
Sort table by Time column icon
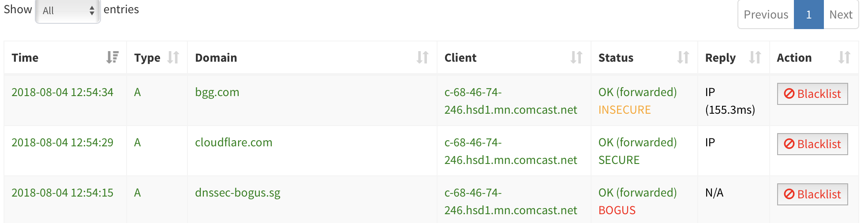[x=112, y=57]
